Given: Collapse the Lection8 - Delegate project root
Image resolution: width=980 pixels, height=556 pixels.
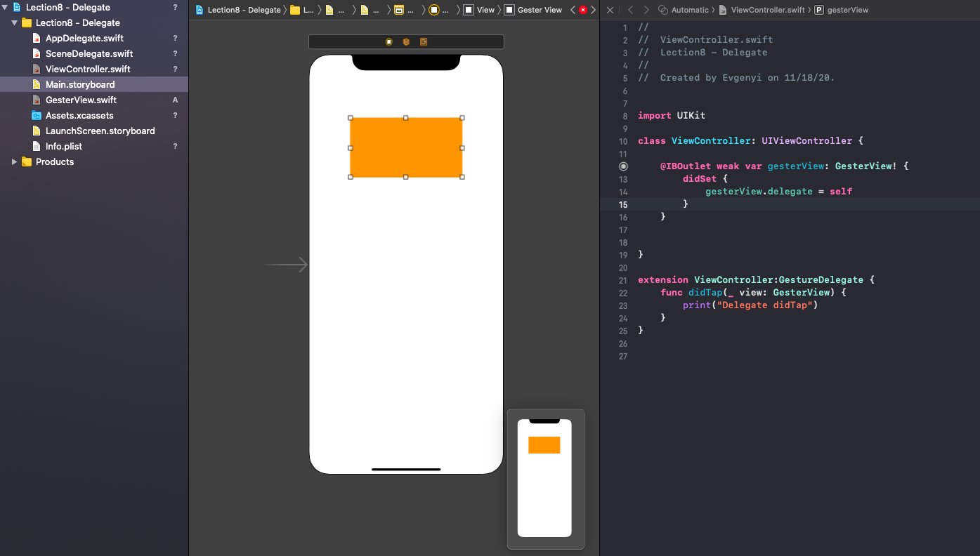Looking at the screenshot, I should 5,7.
